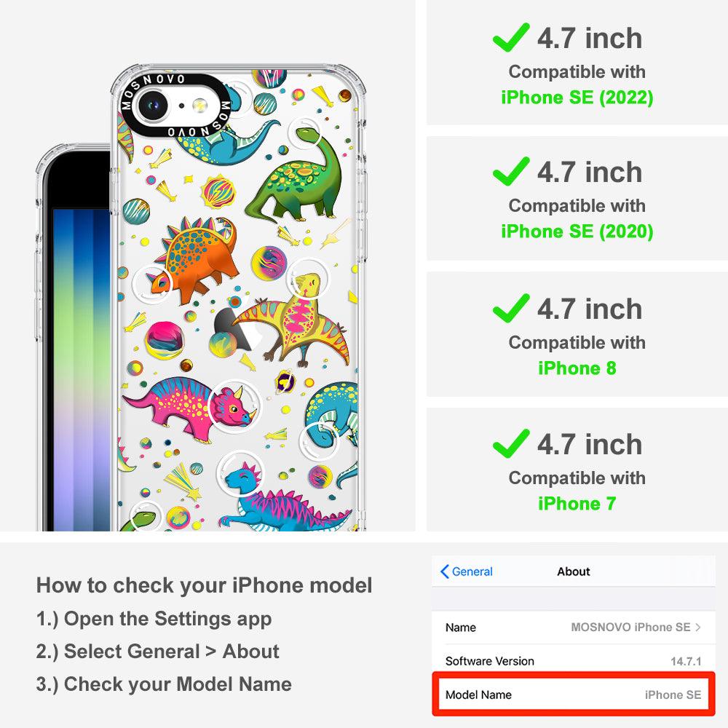Click the MOSNOVO camera ring on case

175,106
